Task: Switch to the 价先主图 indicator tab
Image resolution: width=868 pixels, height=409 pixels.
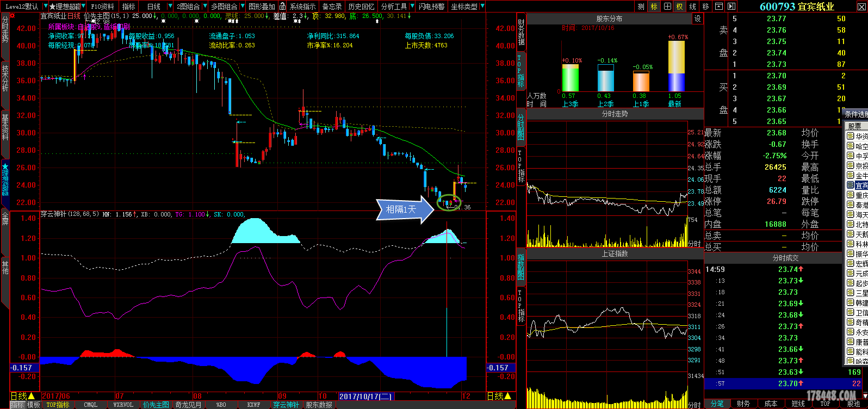Action: pos(156,405)
